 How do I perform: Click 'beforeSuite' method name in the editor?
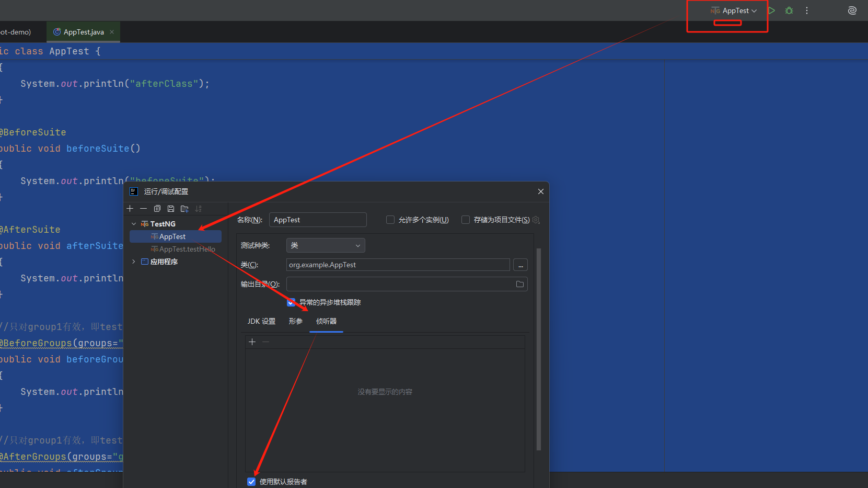[x=98, y=149]
